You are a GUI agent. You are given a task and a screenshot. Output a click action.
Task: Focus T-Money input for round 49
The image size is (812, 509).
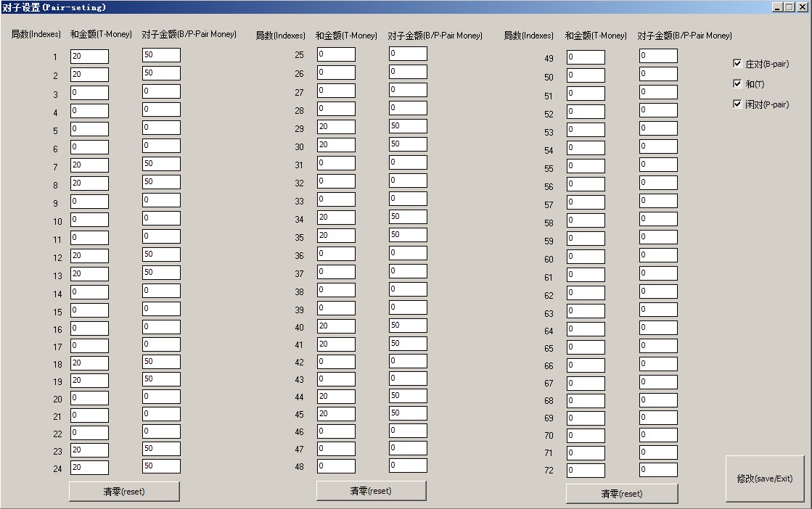586,57
